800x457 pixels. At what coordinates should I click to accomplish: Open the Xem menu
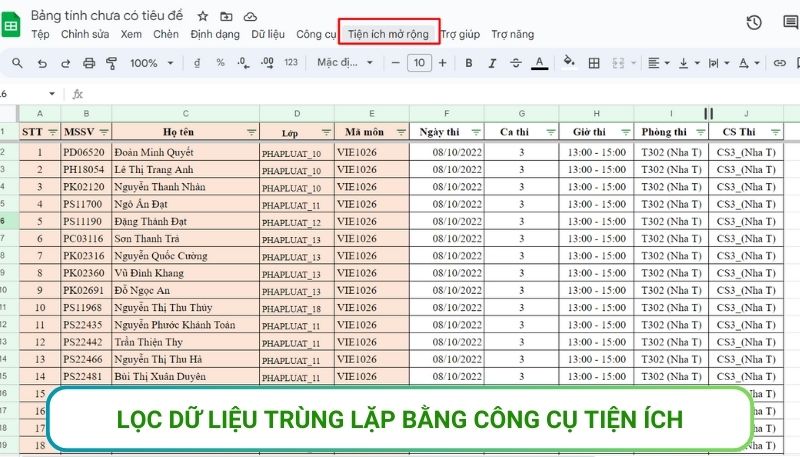131,34
